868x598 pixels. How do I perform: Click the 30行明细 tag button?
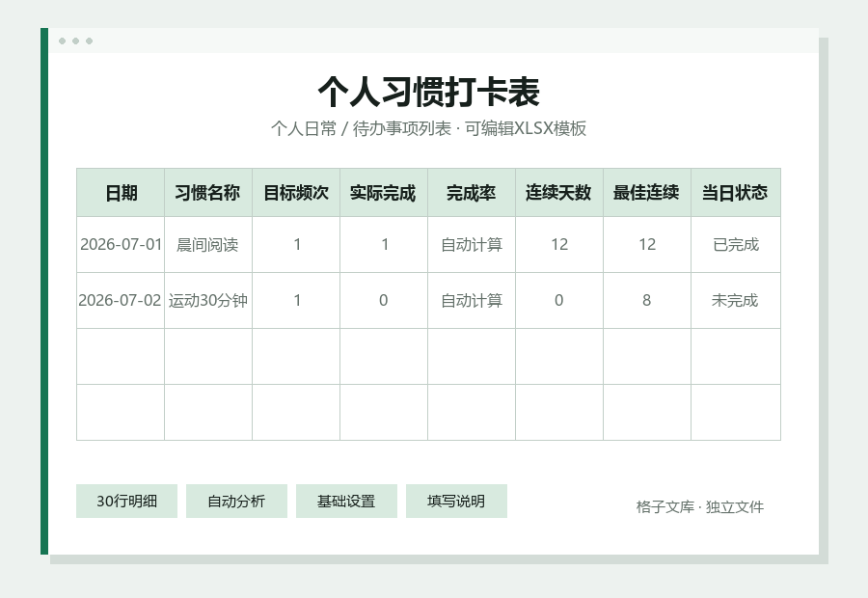coord(126,502)
